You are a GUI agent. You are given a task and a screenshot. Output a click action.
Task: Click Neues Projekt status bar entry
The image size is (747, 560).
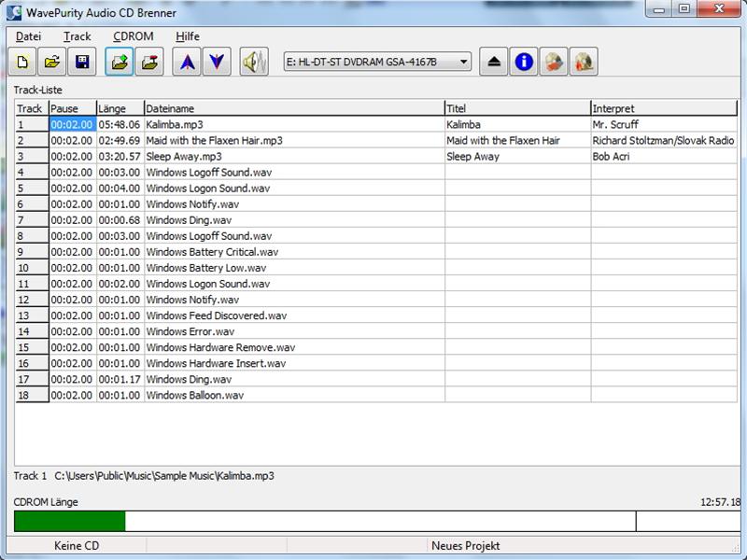pos(465,546)
